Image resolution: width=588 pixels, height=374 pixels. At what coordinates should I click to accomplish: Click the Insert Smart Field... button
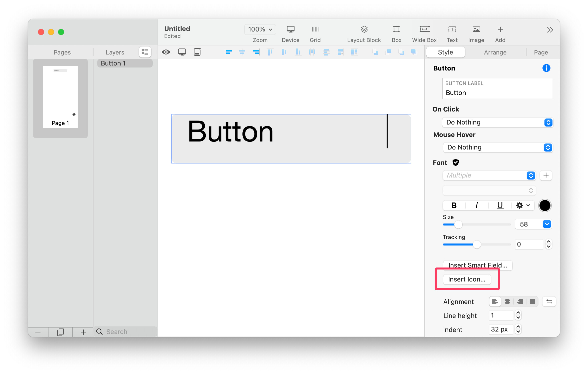coord(477,265)
